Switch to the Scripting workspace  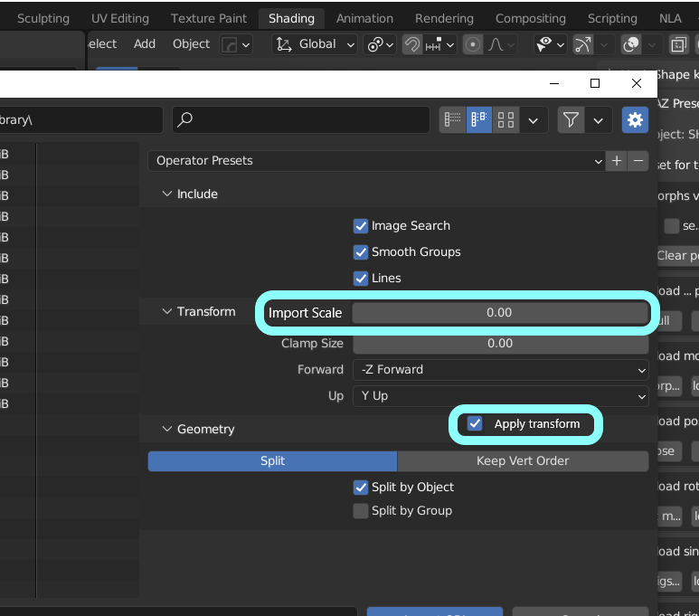[x=612, y=18]
